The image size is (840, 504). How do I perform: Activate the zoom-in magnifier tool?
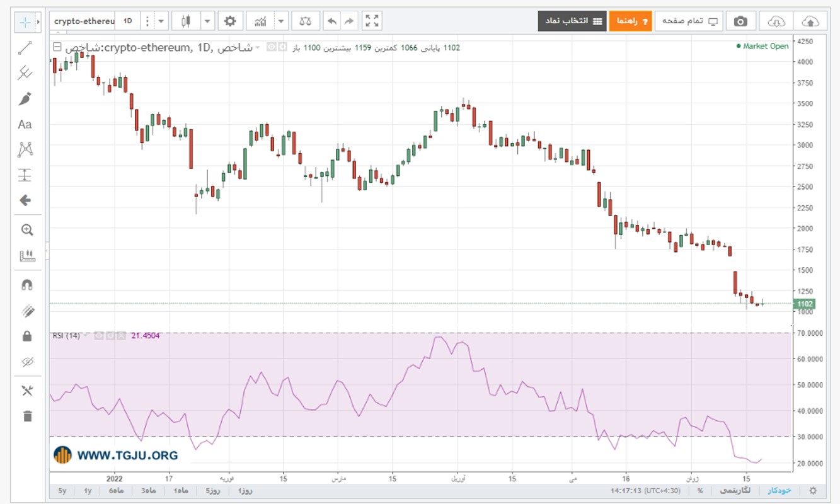27,230
